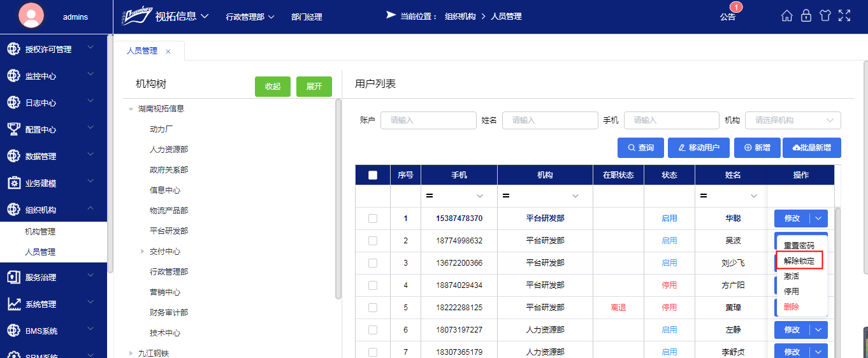
Task: Expand the 交付中心 tree node
Action: (143, 252)
